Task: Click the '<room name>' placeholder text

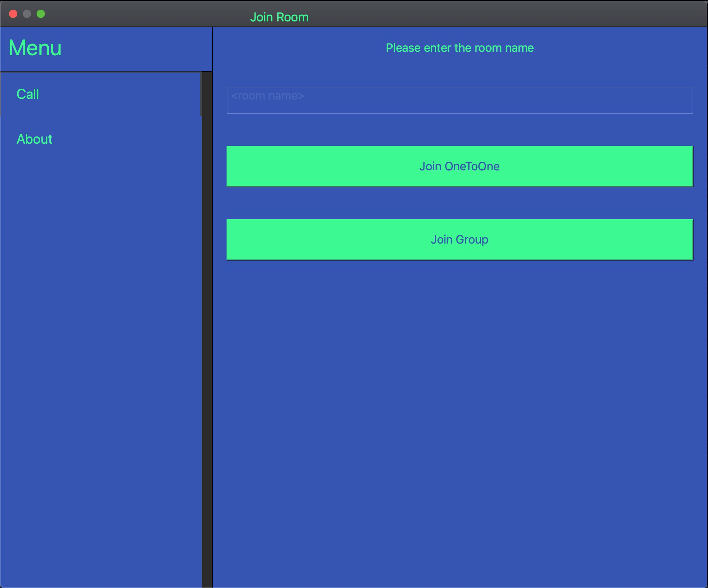Action: [268, 96]
